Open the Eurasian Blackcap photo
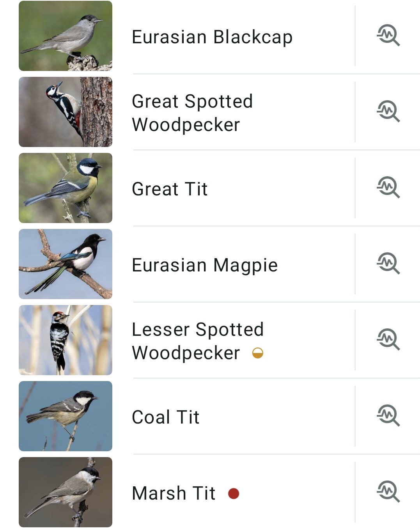The image size is (420, 530). pyautogui.click(x=66, y=36)
